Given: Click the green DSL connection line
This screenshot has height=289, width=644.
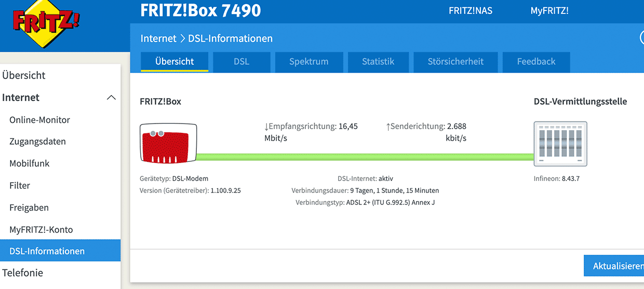Looking at the screenshot, I should [x=366, y=157].
